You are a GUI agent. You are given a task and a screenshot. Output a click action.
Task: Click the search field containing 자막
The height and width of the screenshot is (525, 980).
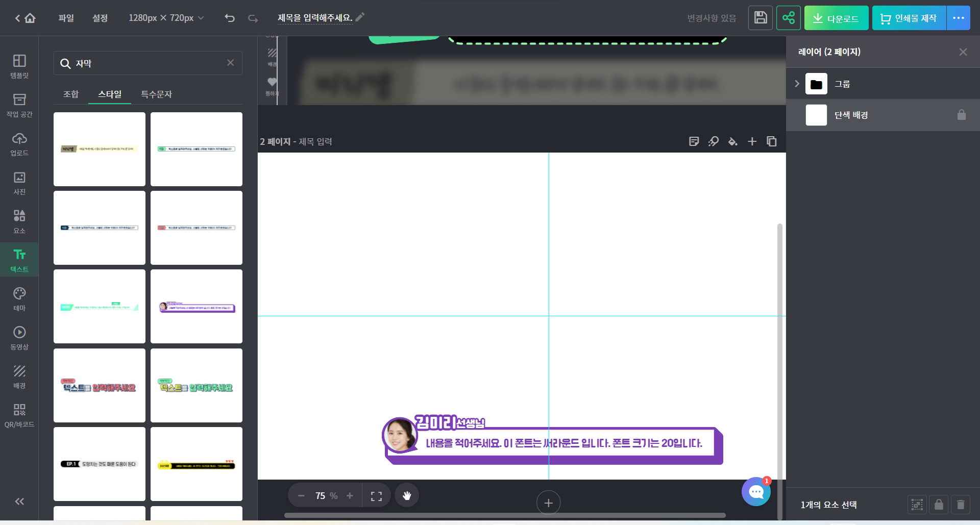tap(148, 63)
